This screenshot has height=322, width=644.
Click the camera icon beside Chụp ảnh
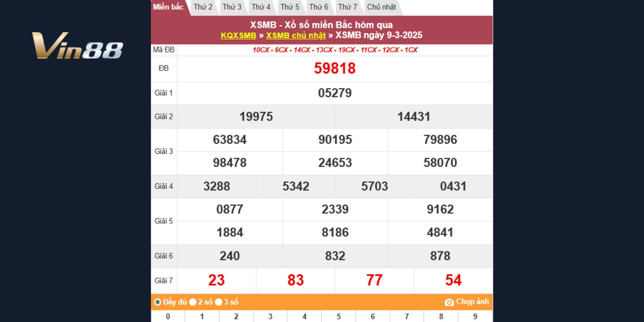tap(449, 302)
